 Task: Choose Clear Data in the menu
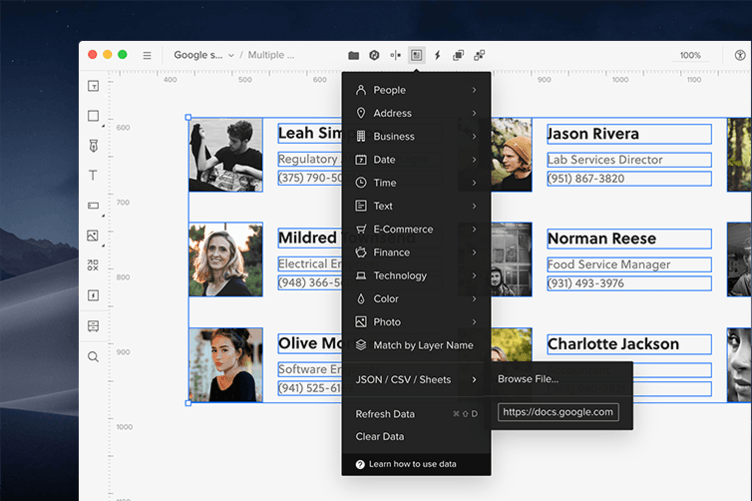416,437
